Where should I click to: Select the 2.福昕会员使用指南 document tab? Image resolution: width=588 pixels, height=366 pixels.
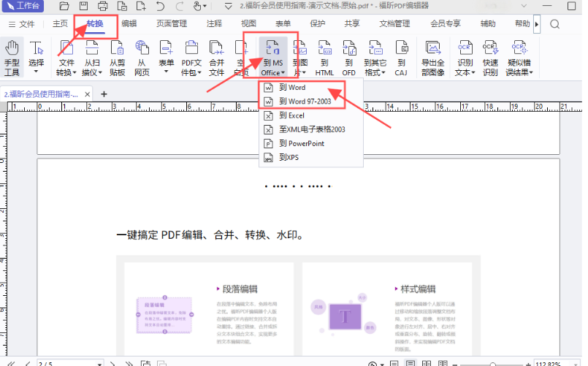(x=41, y=94)
